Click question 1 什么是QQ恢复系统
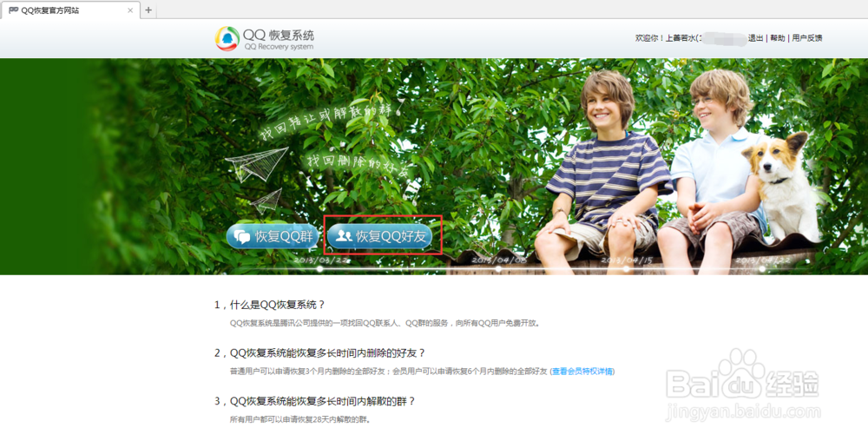This screenshot has height=441, width=868. [x=270, y=305]
